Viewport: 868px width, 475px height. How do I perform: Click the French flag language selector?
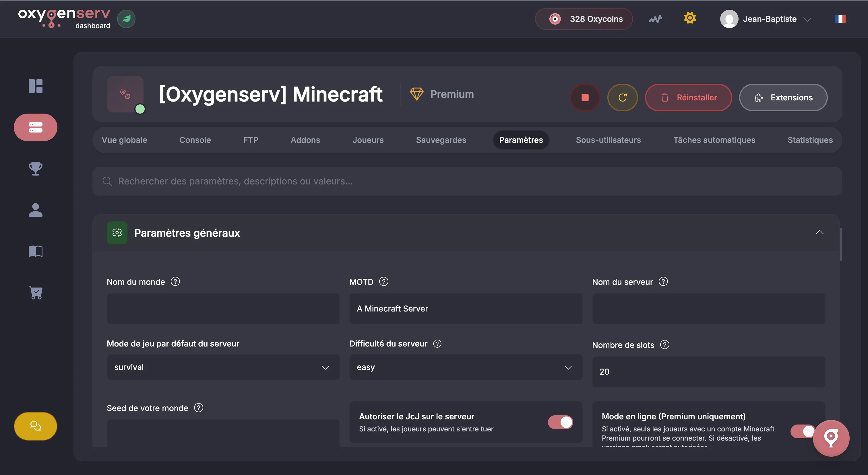pyautogui.click(x=840, y=19)
